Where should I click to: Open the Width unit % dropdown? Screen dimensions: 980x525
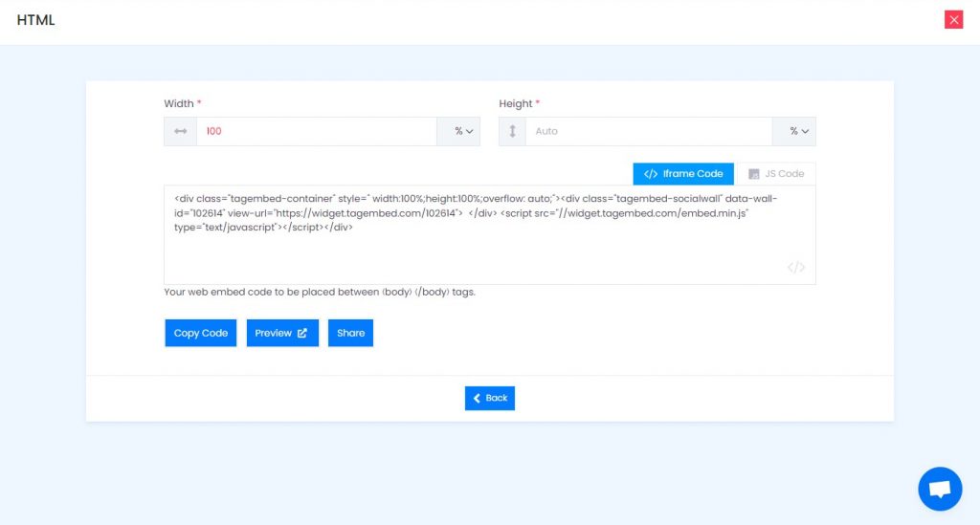458,131
